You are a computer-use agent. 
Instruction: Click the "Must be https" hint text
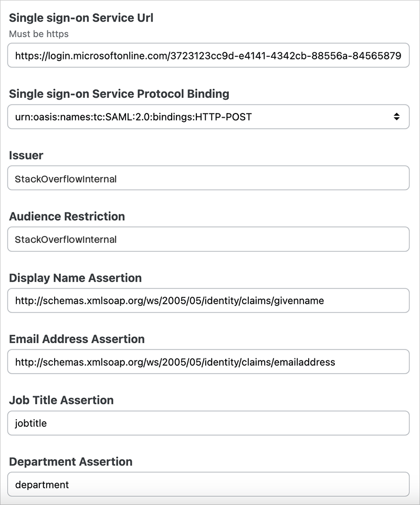pos(38,34)
